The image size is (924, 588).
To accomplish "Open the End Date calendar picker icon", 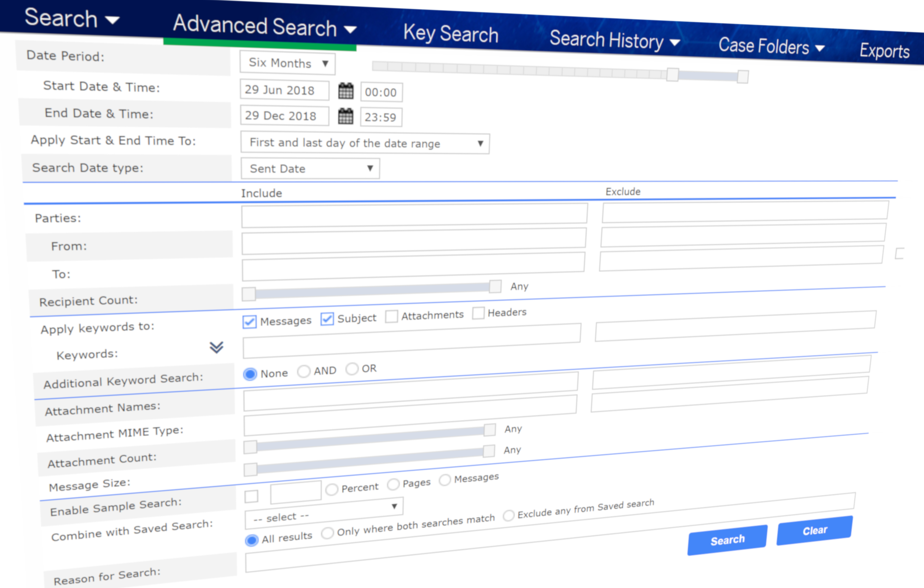I will pyautogui.click(x=346, y=116).
